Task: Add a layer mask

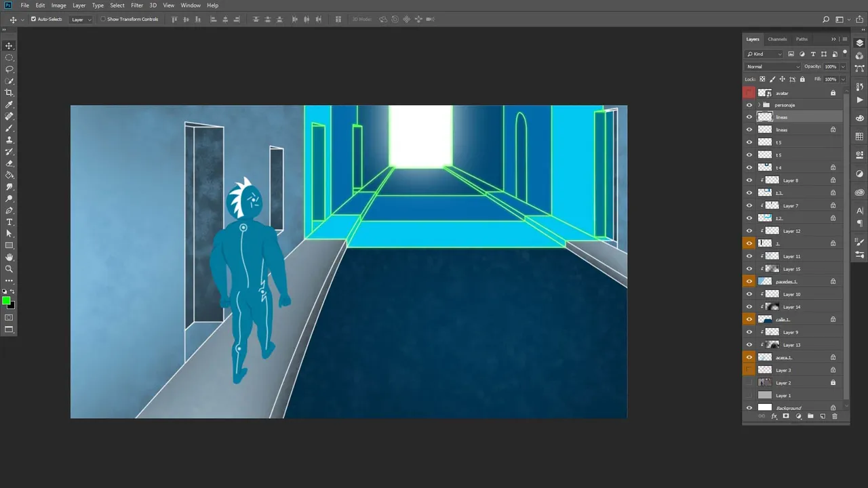Action: (786, 416)
